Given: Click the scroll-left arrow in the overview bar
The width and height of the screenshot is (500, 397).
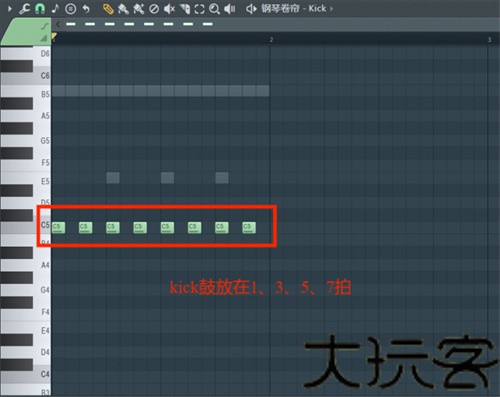Looking at the screenshot, I should [58, 24].
